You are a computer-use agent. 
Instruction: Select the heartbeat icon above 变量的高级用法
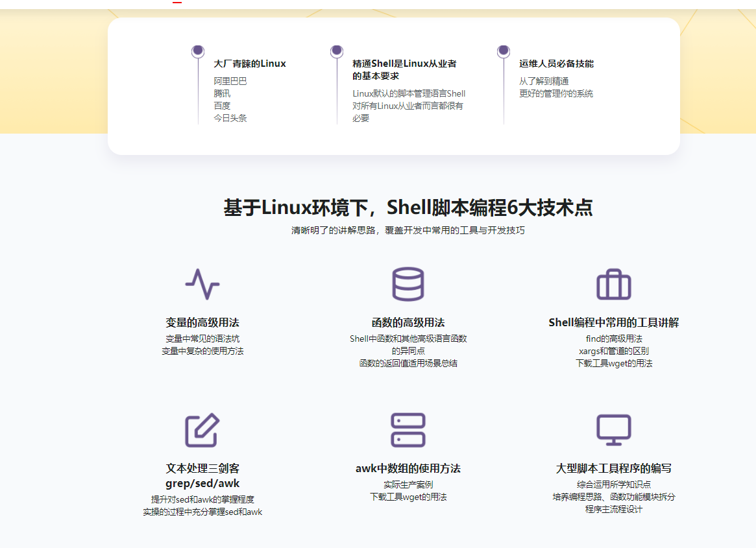click(203, 284)
